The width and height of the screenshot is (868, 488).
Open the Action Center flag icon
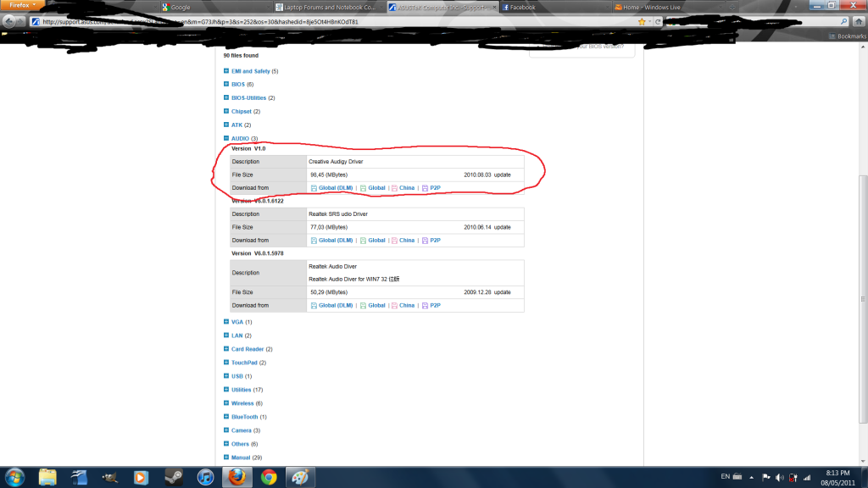766,477
